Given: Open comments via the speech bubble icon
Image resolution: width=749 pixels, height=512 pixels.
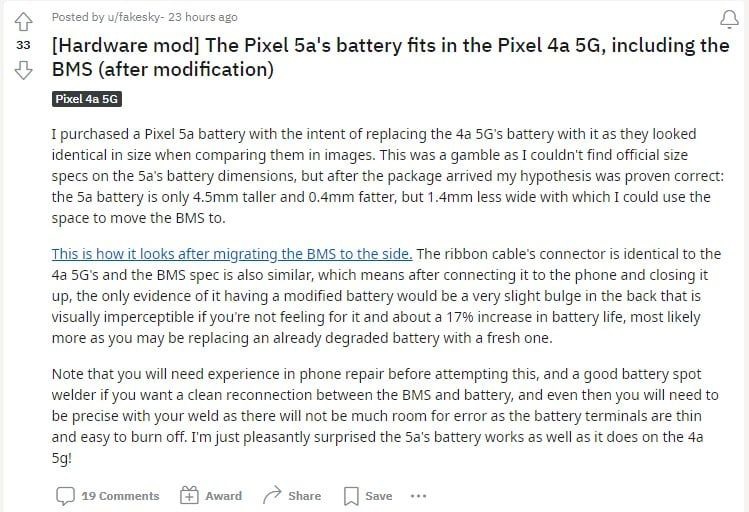Looking at the screenshot, I should 65,496.
